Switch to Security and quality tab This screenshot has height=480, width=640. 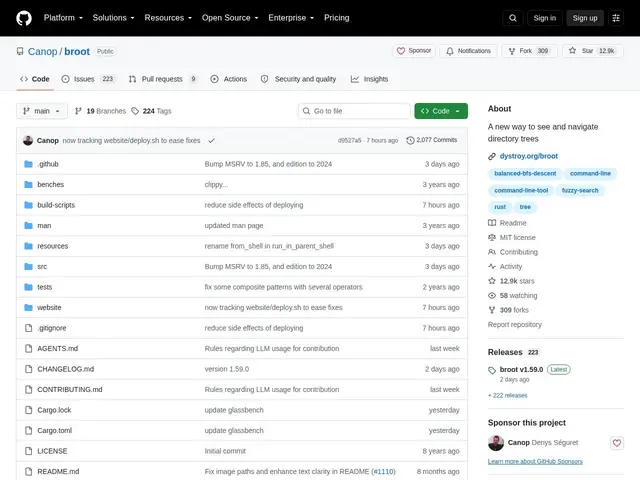298,79
